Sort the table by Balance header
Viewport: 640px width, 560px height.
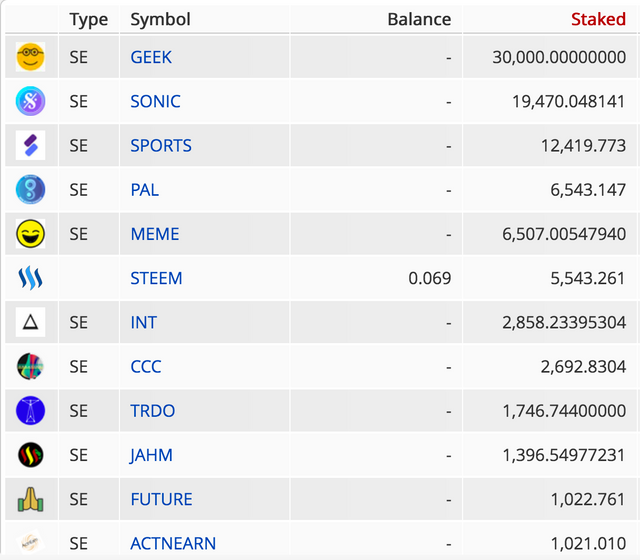(x=419, y=19)
